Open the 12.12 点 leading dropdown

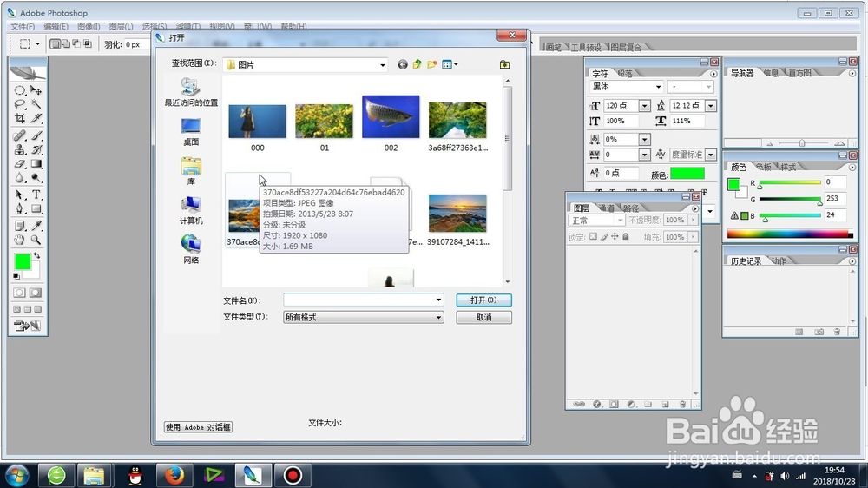(711, 106)
